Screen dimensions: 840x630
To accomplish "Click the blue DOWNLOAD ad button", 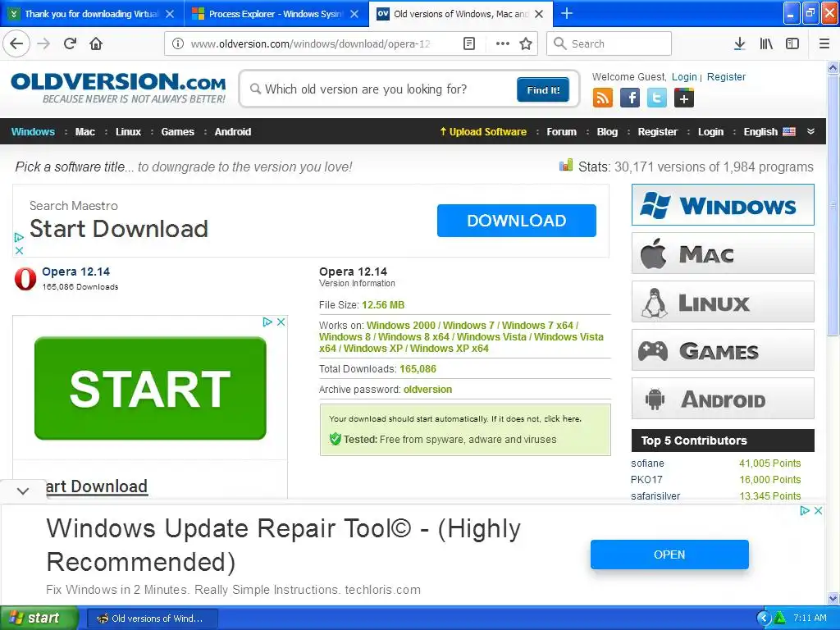I will point(517,220).
